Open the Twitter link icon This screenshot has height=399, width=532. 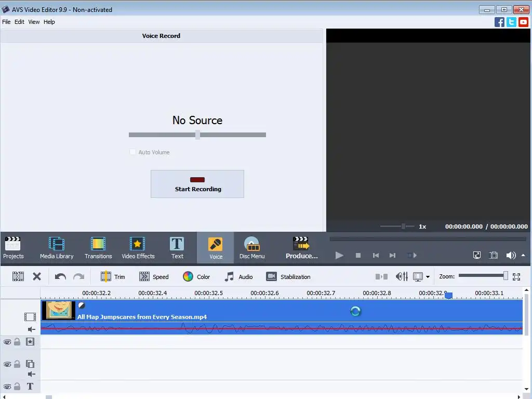click(x=511, y=22)
